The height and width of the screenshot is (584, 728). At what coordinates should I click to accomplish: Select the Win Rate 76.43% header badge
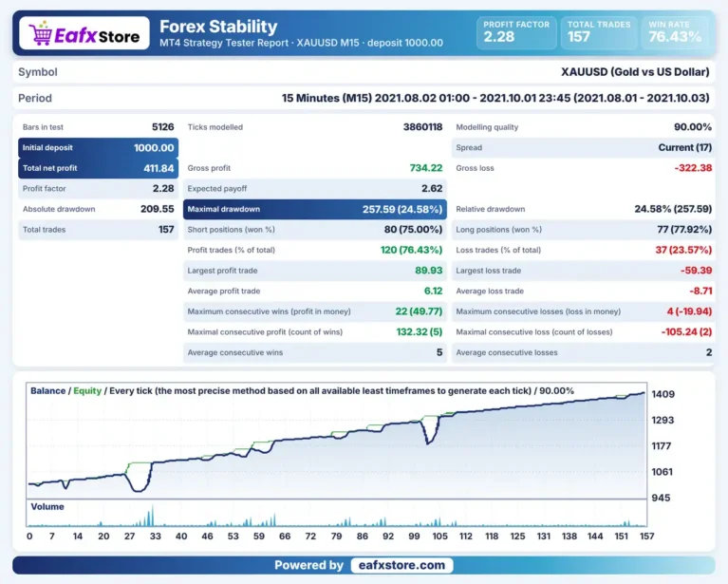coord(675,32)
